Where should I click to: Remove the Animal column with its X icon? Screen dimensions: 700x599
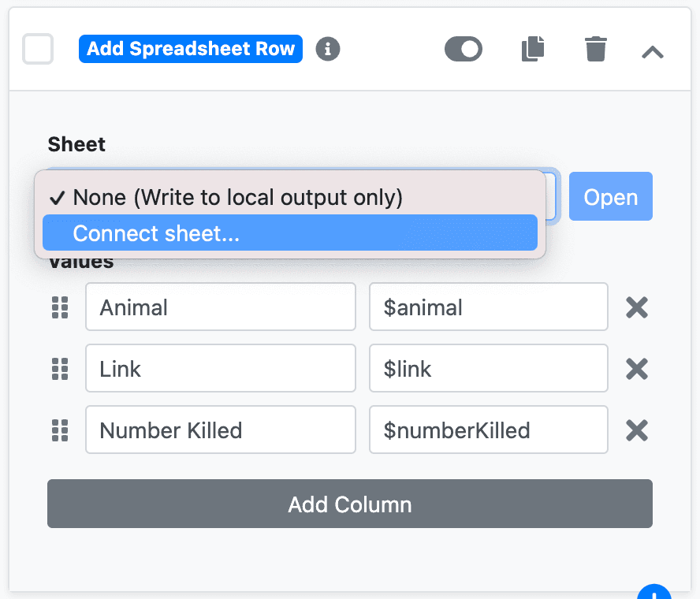tap(636, 307)
